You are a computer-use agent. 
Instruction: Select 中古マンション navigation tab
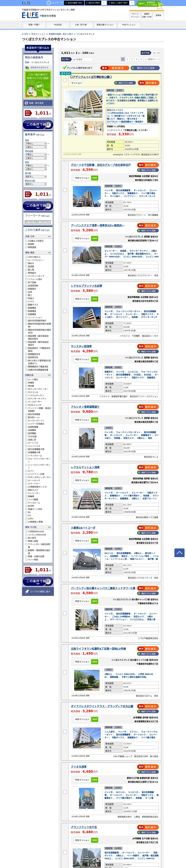[x=129, y=25]
